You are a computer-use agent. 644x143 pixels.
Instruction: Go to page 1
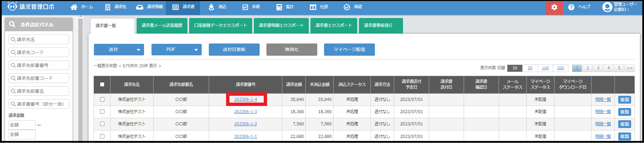(x=577, y=68)
